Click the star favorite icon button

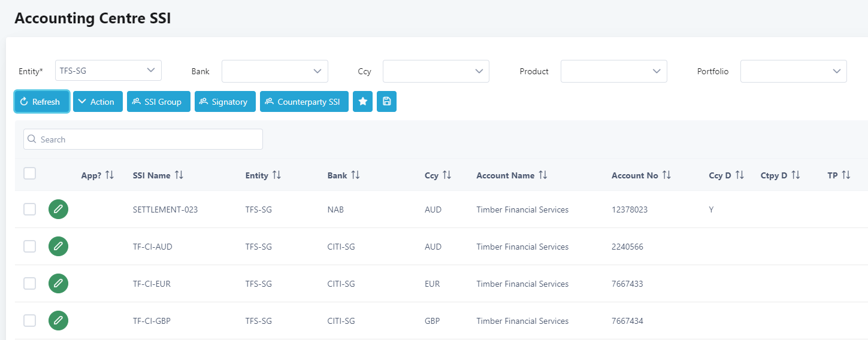[x=362, y=102]
